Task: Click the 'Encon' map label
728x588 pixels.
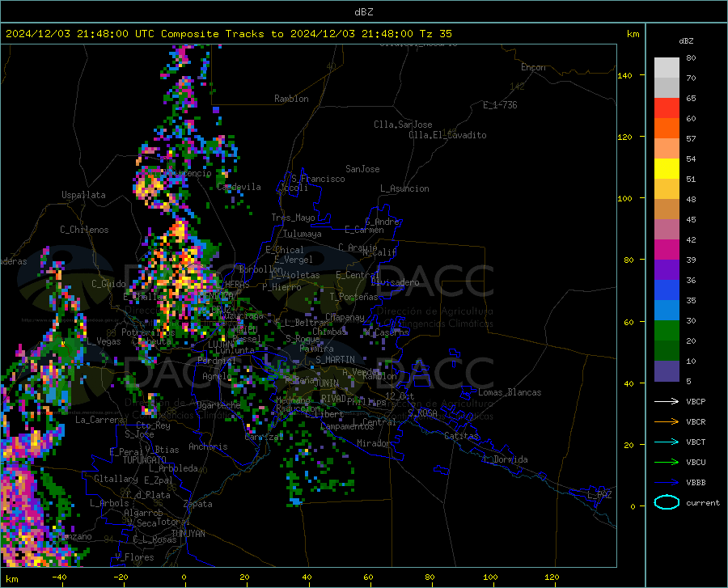Action: (533, 67)
